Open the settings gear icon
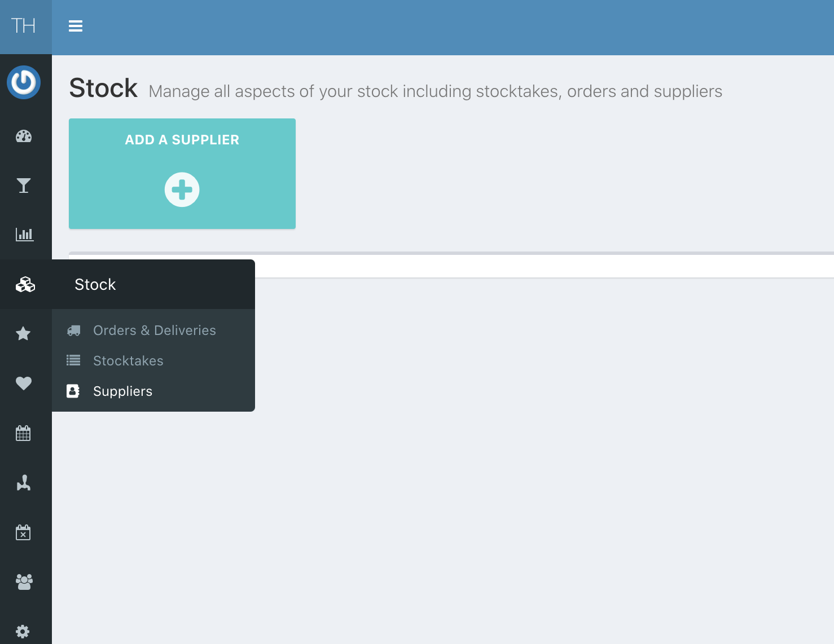Viewport: 834px width, 644px height. tap(23, 631)
